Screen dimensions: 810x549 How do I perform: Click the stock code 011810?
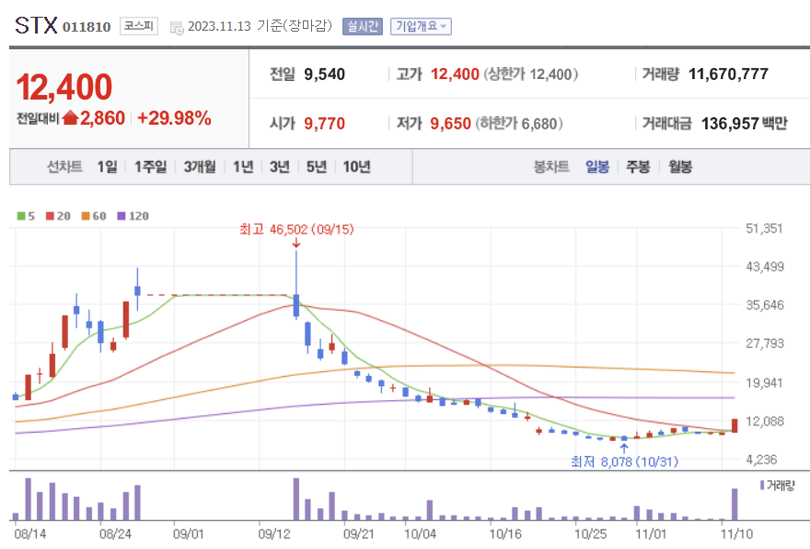86,27
